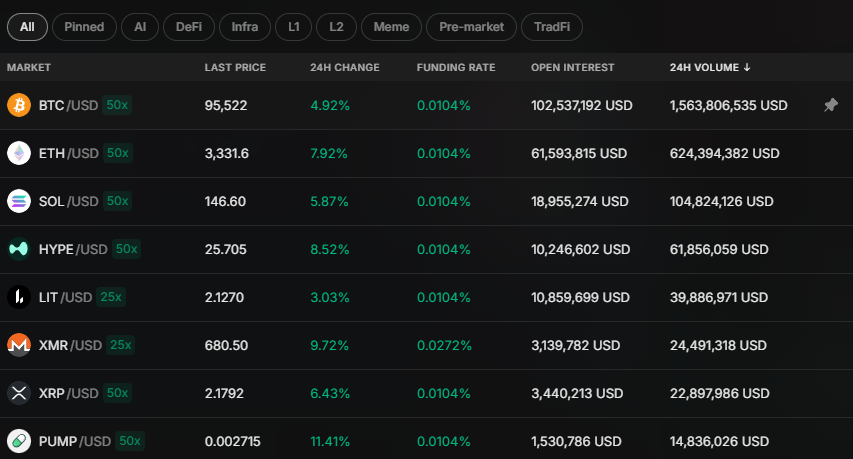This screenshot has width=853, height=459.
Task: Show DeFi markets
Action: (189, 27)
